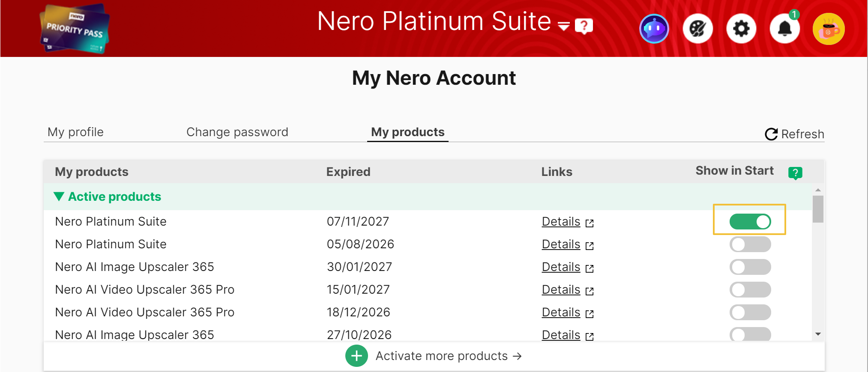Select expiry date 05/08/2026
The height and width of the screenshot is (372, 868).
pyautogui.click(x=361, y=244)
